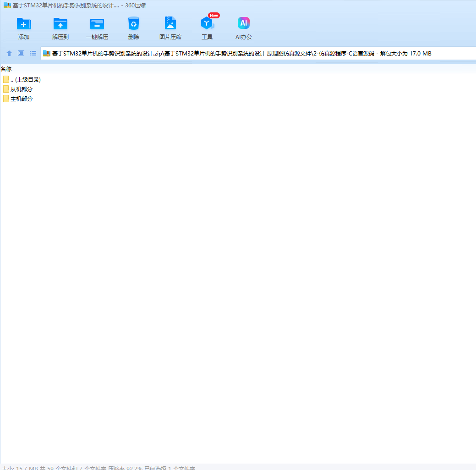Select the .. (上级目录) parent folder row
This screenshot has width=476, height=470.
[22, 80]
